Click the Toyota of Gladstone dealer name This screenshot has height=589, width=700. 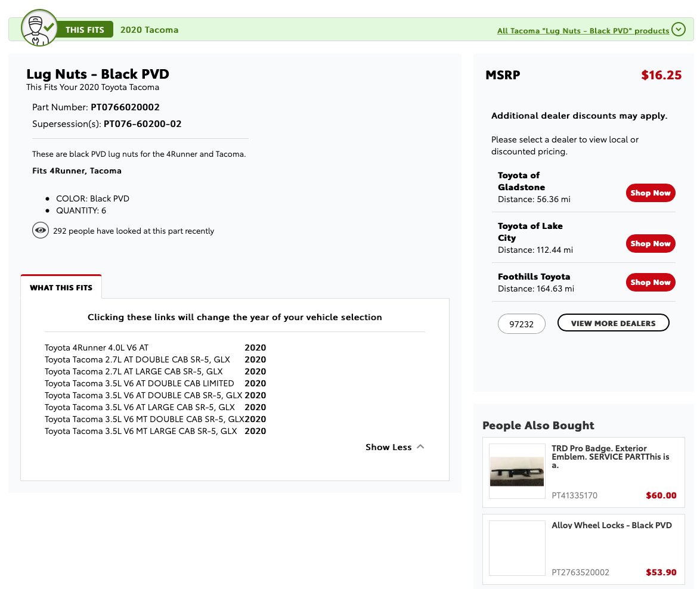click(522, 181)
